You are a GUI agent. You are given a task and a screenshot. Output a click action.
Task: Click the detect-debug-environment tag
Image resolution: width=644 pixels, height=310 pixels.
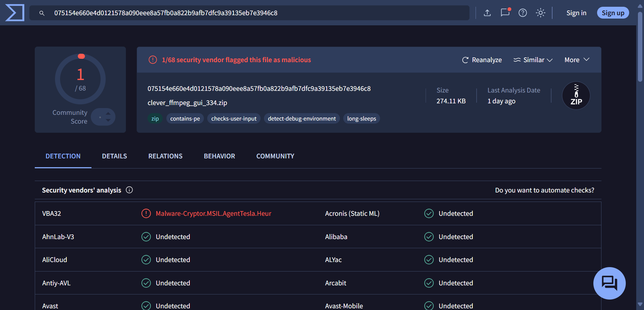pos(302,119)
